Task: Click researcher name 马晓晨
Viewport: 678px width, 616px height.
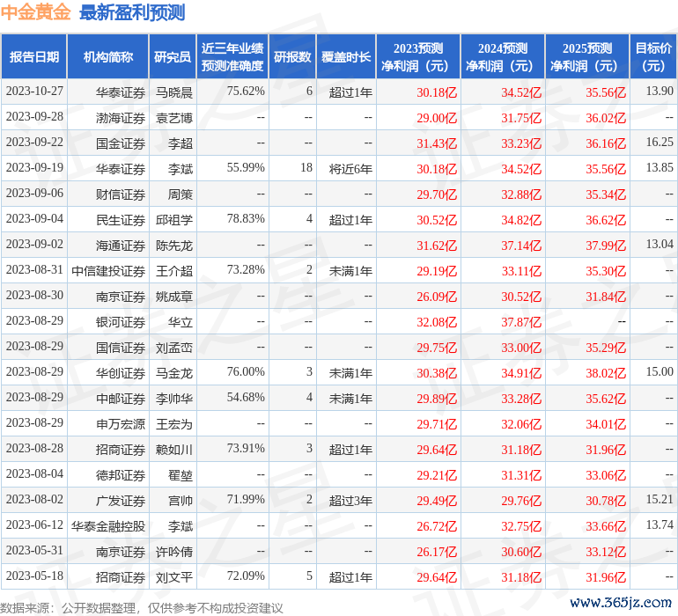Action: (x=174, y=92)
